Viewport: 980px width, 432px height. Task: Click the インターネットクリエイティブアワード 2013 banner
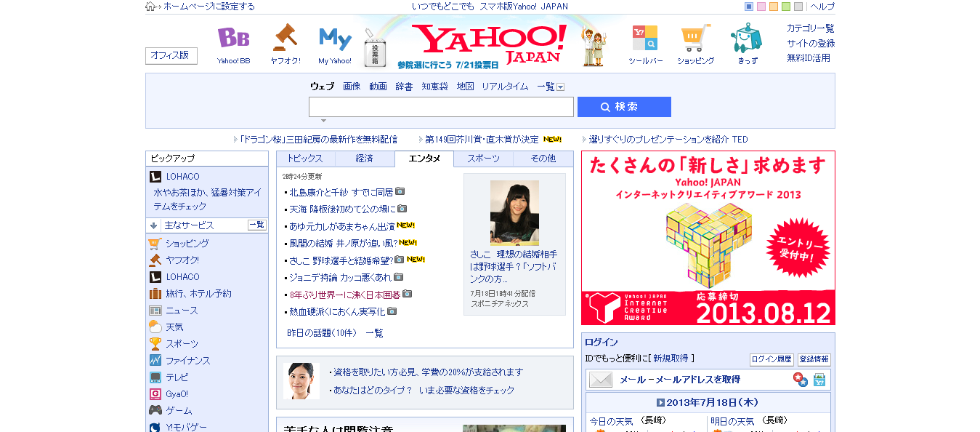pyautogui.click(x=708, y=238)
